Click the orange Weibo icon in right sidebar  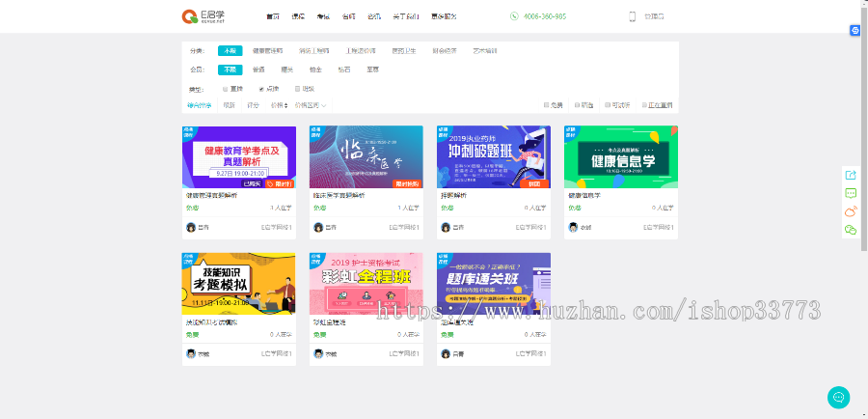coord(851,211)
